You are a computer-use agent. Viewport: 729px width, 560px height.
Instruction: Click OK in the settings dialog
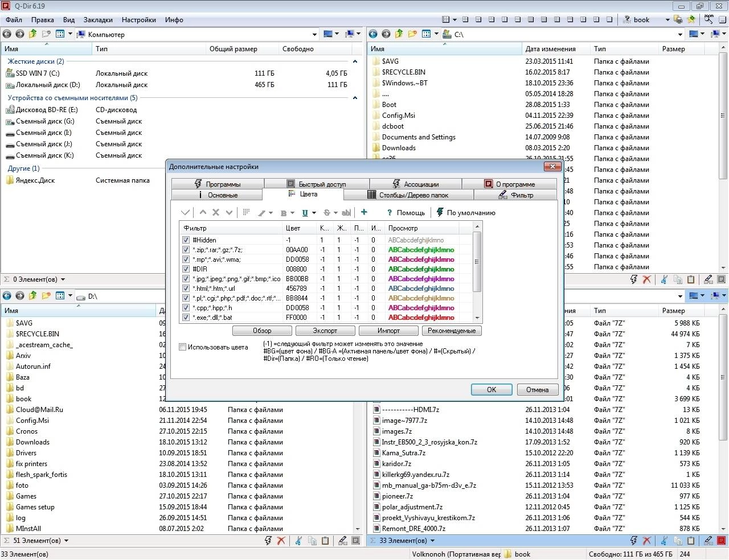click(492, 390)
